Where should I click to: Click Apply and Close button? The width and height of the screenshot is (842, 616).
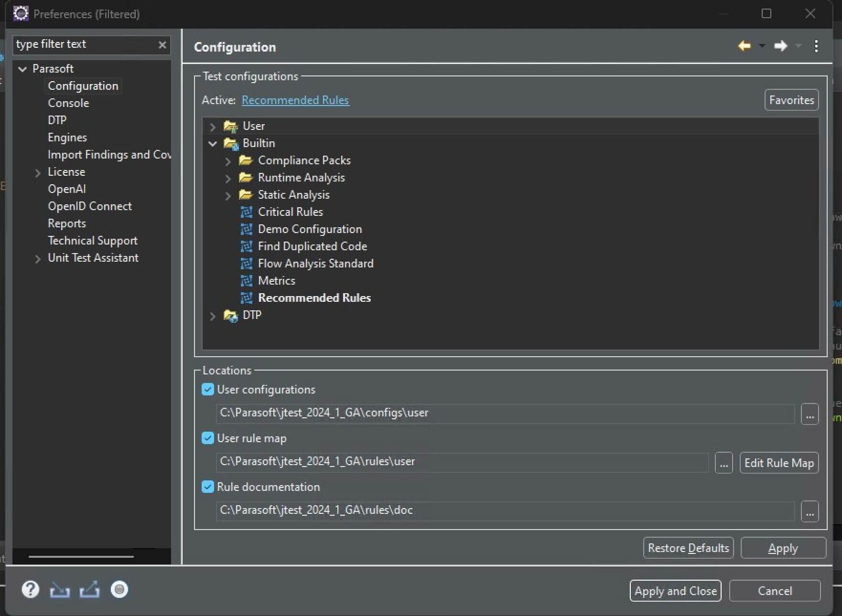(x=675, y=591)
